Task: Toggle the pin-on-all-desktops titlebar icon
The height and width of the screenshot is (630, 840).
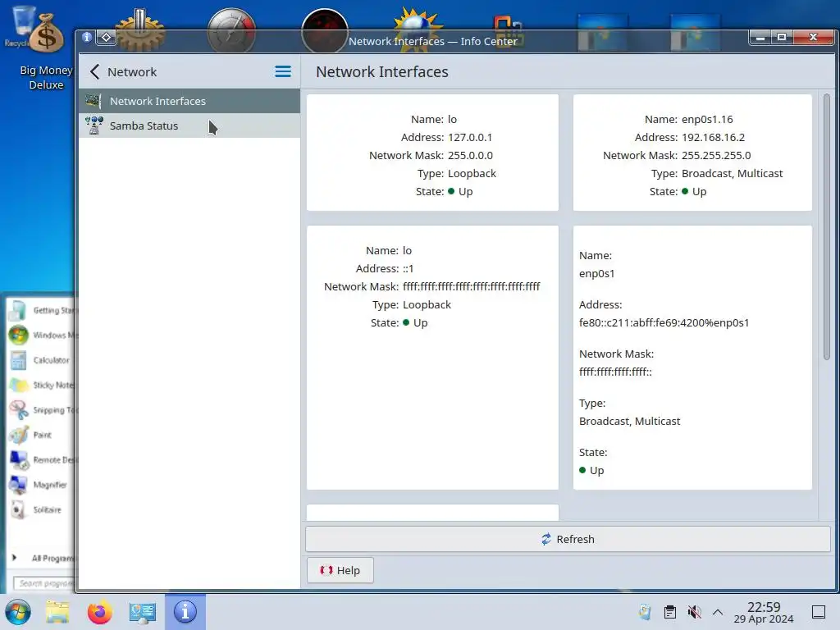Action: (106, 37)
